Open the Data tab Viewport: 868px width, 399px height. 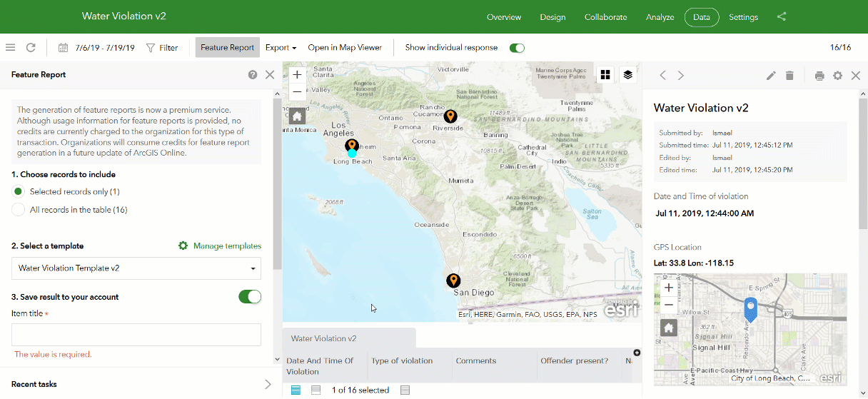(x=702, y=17)
